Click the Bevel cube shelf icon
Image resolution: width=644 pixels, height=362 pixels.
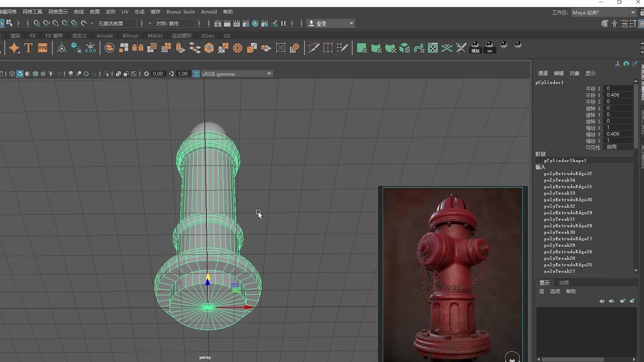(209, 48)
